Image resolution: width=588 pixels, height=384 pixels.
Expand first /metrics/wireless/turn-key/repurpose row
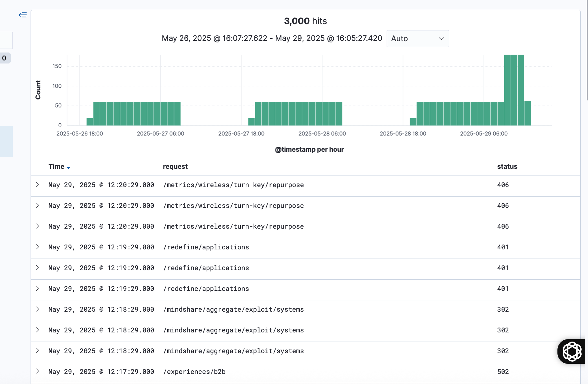click(38, 185)
